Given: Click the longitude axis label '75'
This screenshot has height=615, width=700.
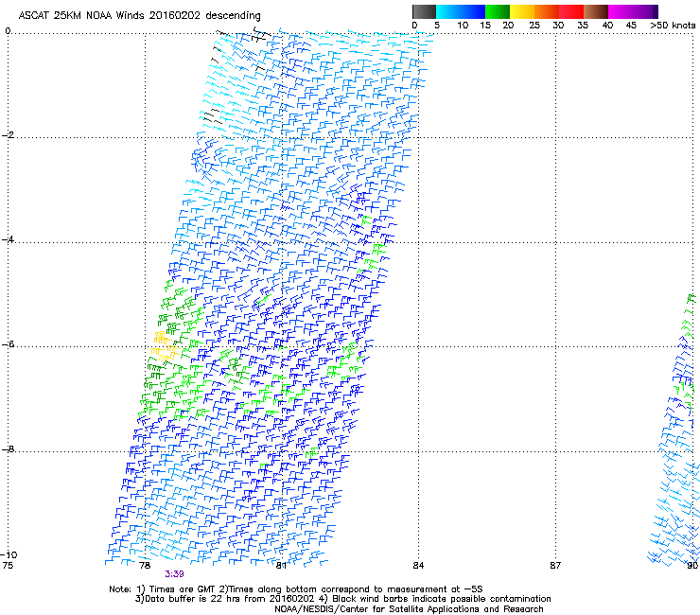Looking at the screenshot, I should tap(8, 566).
